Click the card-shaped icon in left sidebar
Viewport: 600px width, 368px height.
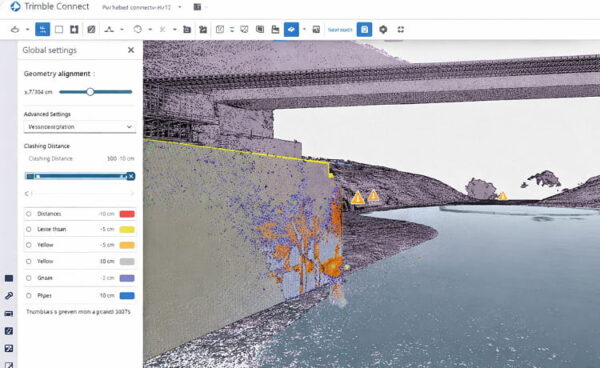(x=9, y=313)
